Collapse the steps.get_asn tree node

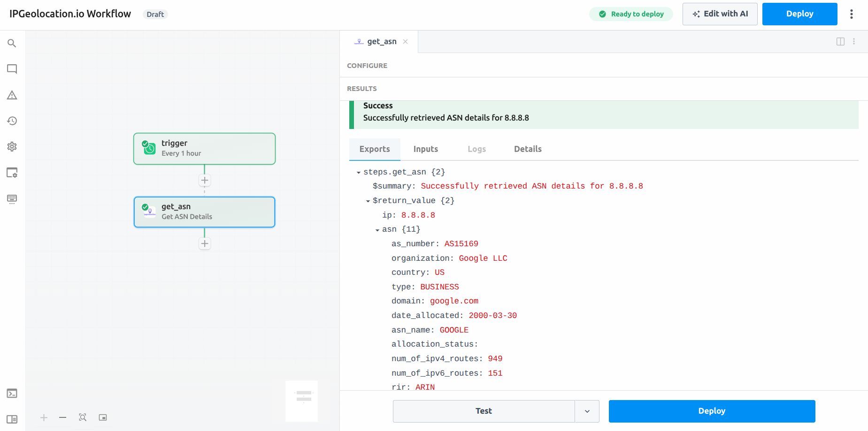click(359, 173)
